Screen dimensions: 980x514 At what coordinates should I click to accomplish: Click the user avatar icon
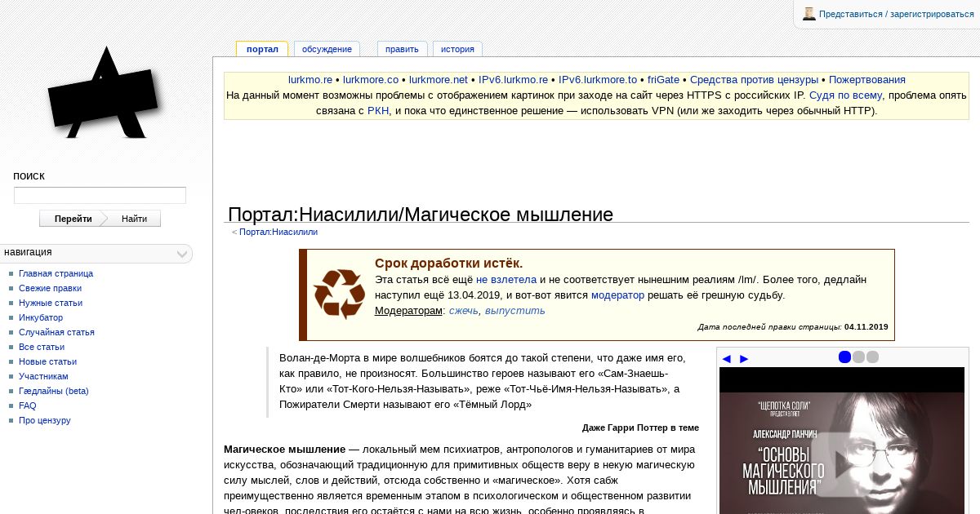(809, 14)
